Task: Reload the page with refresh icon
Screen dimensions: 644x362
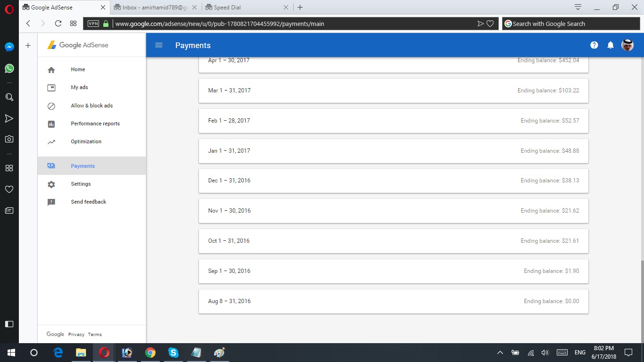Action: tap(58, 24)
